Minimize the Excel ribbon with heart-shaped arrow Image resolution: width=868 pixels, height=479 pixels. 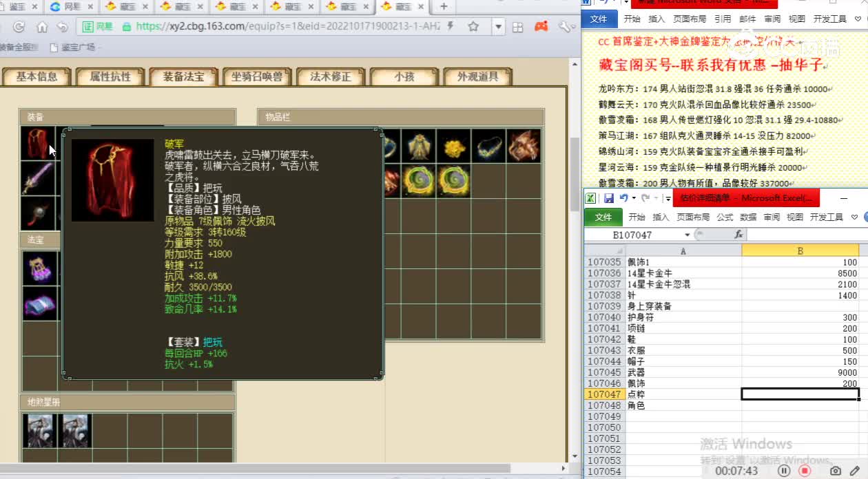[855, 217]
